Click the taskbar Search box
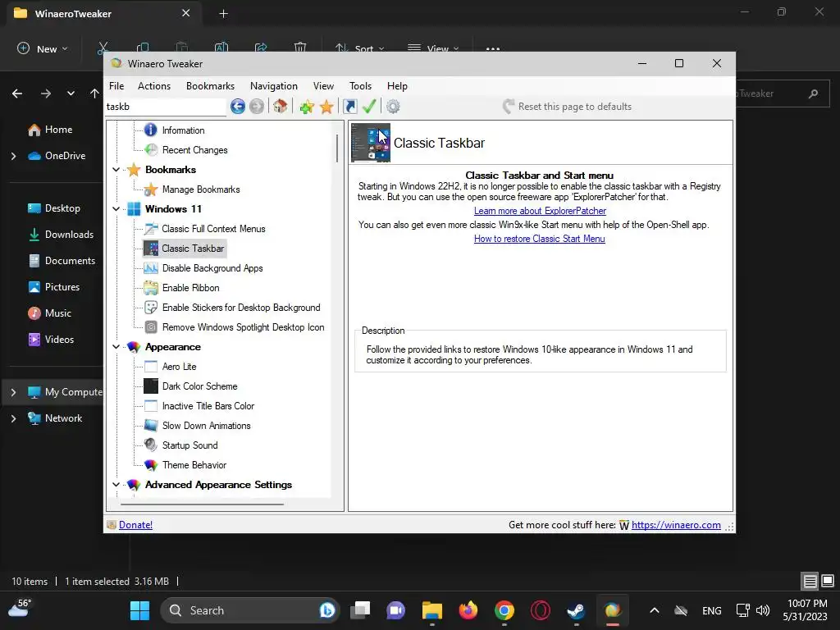Image resolution: width=840 pixels, height=630 pixels. point(250,610)
